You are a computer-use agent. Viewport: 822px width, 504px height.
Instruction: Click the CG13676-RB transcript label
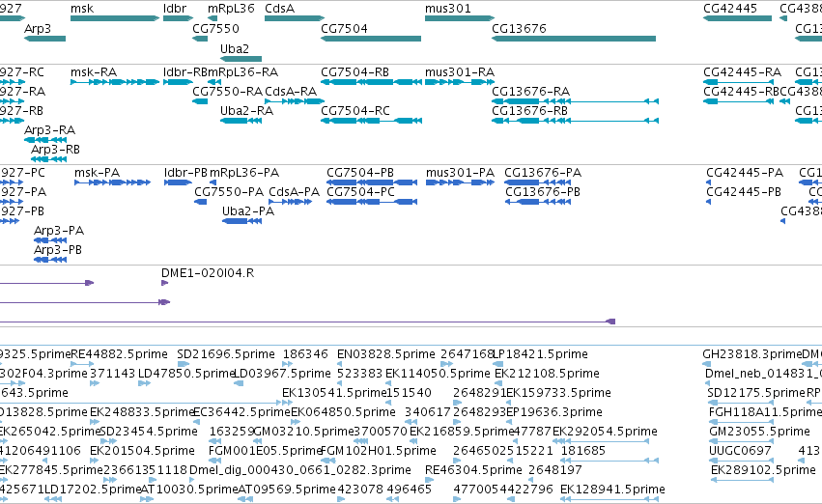pyautogui.click(x=529, y=110)
